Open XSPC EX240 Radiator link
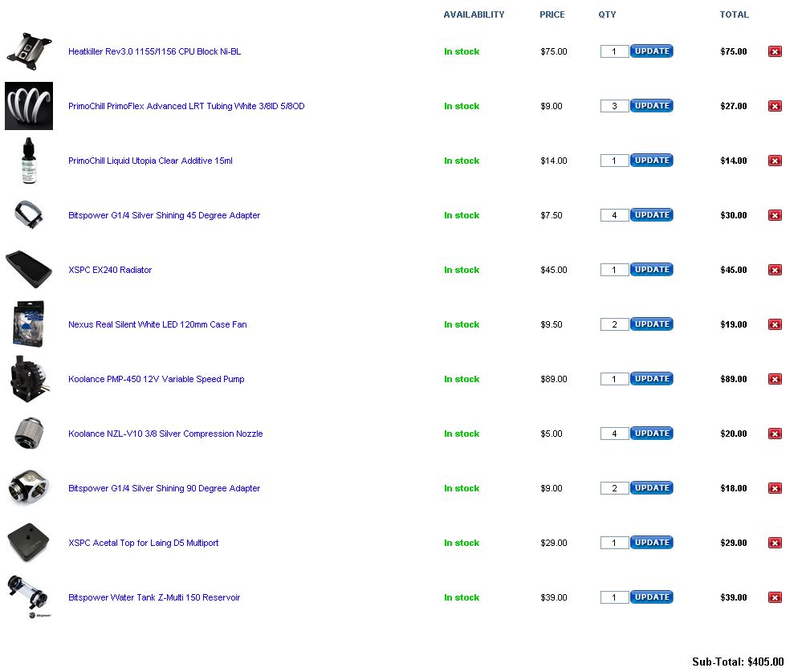Image resolution: width=802 pixels, height=672 pixels. click(110, 270)
